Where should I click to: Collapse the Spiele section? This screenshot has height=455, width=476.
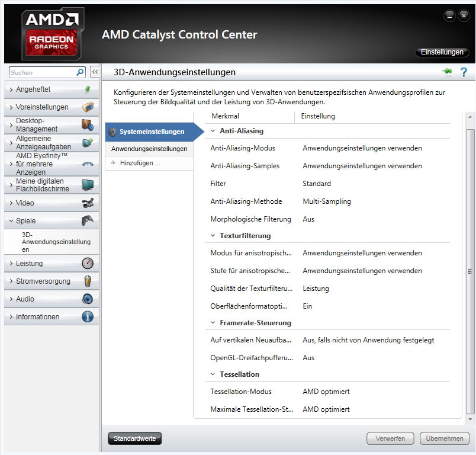click(x=11, y=220)
